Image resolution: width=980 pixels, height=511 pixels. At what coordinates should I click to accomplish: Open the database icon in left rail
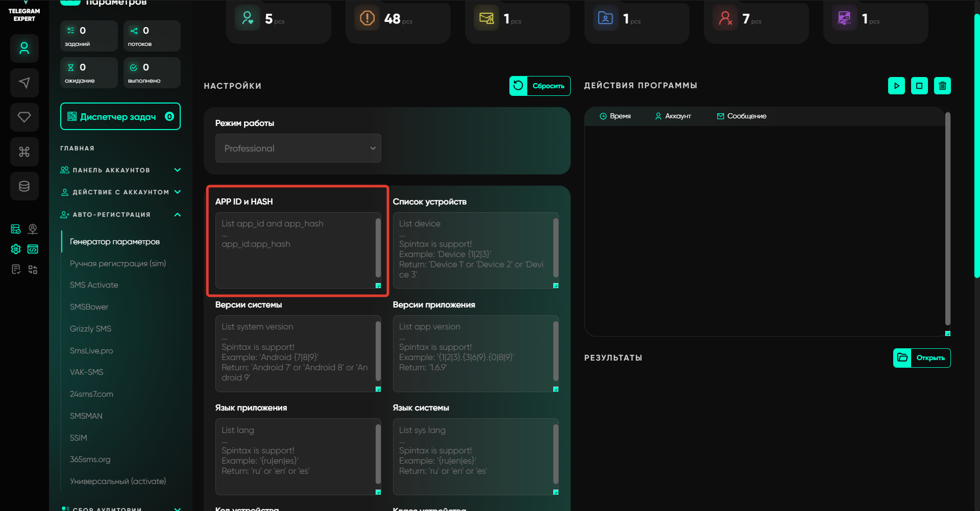24,186
